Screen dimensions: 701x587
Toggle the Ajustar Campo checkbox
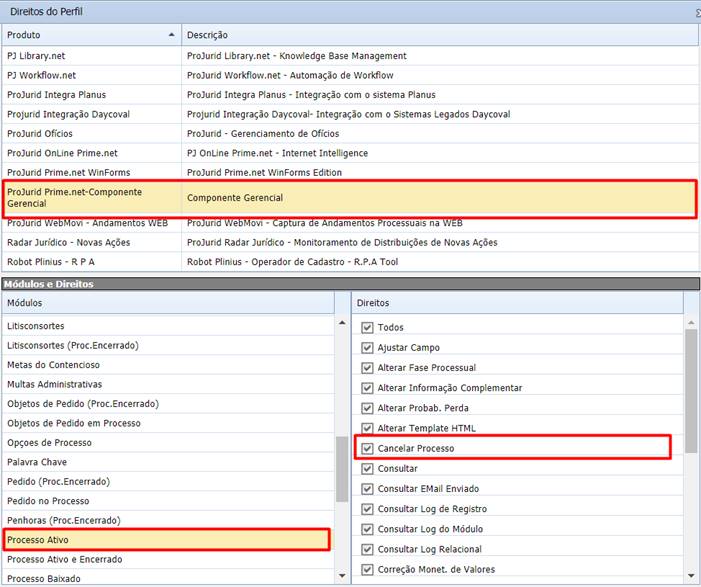click(x=367, y=348)
